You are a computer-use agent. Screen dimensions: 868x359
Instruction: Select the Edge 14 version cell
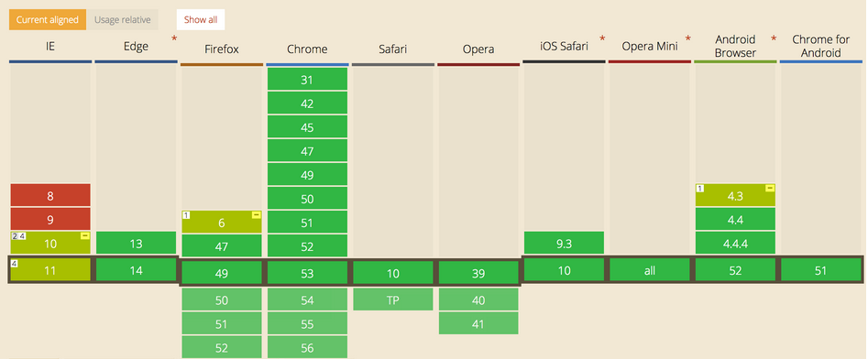pos(137,270)
